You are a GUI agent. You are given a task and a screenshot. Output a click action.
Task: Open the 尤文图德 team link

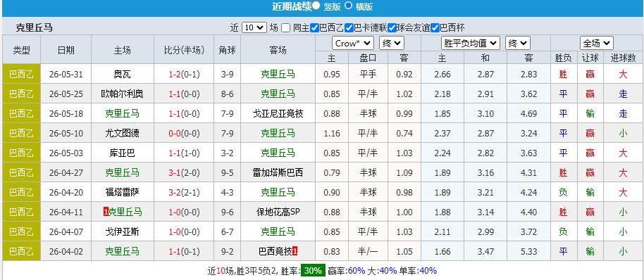click(123, 133)
